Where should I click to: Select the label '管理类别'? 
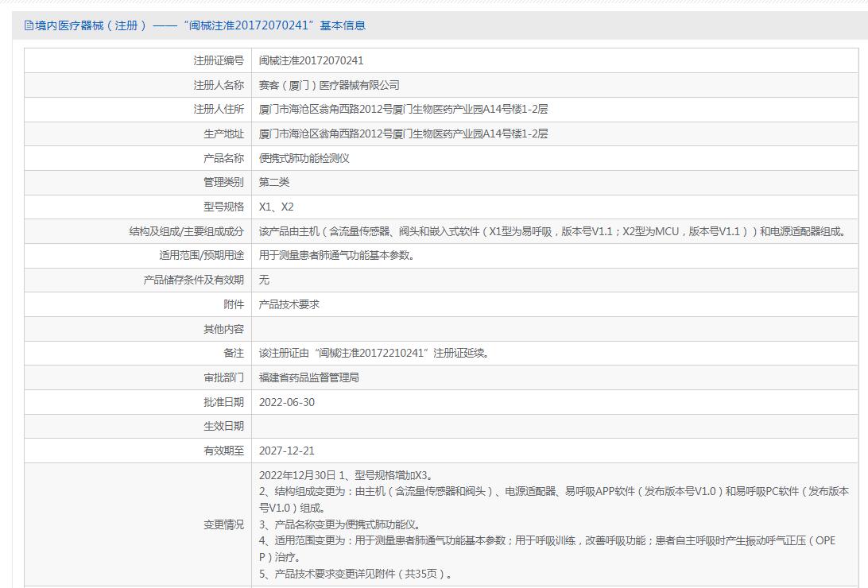pos(223,183)
